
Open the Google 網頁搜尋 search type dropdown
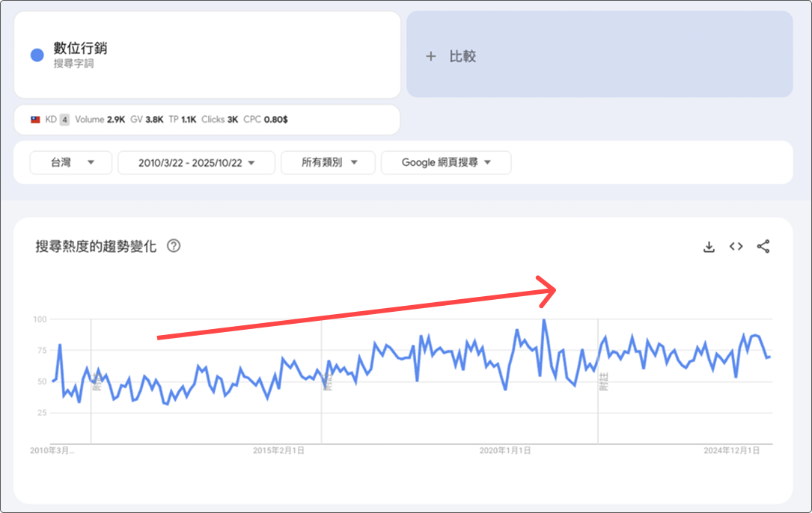tap(446, 162)
